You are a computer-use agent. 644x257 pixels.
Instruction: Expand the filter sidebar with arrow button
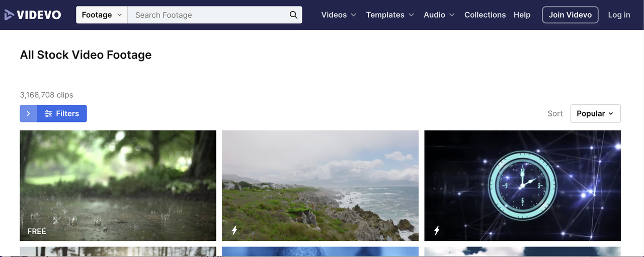point(28,113)
